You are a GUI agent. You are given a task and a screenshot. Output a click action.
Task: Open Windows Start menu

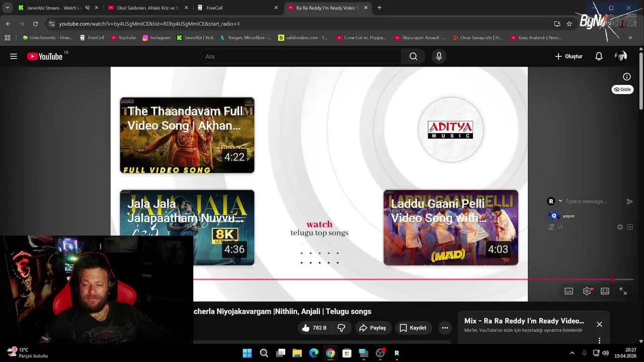(247, 353)
